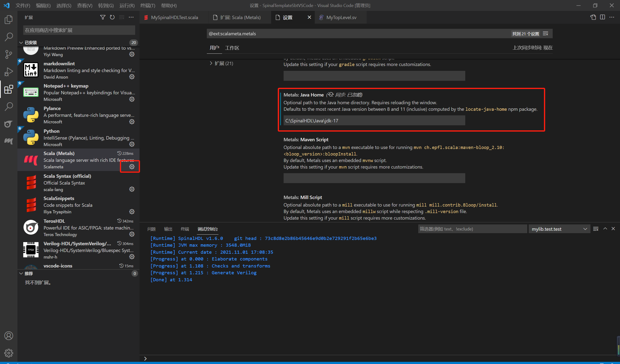
Task: Focus the Maven Script path field
Action: (374, 178)
